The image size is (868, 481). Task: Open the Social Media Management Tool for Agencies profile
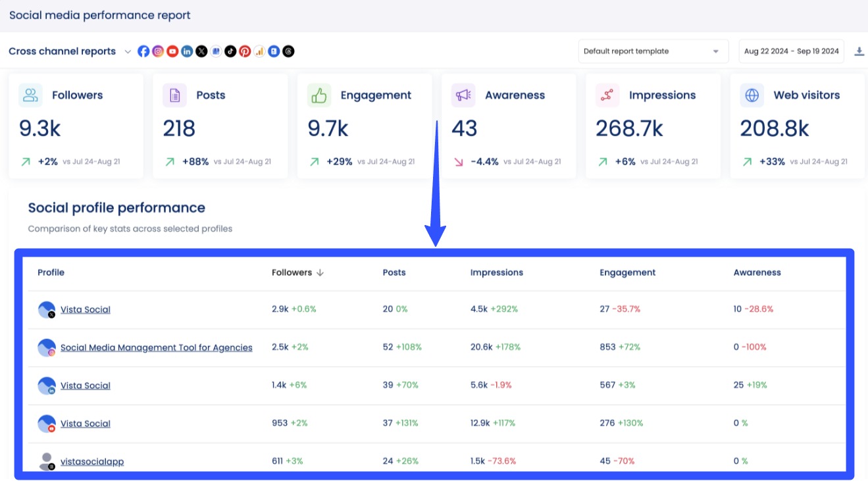click(156, 347)
